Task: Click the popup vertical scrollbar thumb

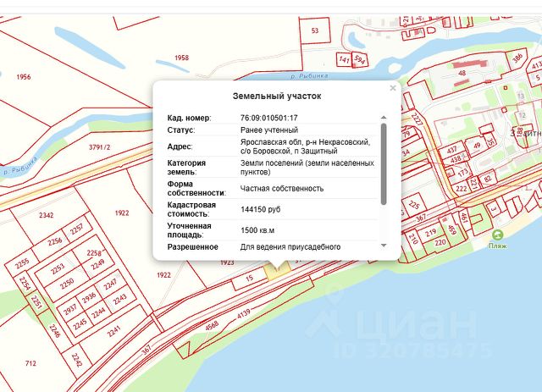Action: [x=384, y=164]
